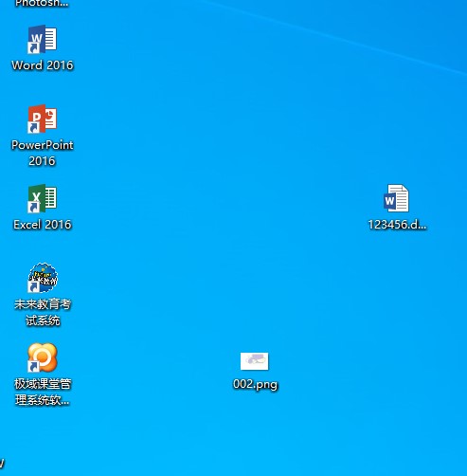
Task: Click the "Word 2016" label text
Action: coord(43,65)
